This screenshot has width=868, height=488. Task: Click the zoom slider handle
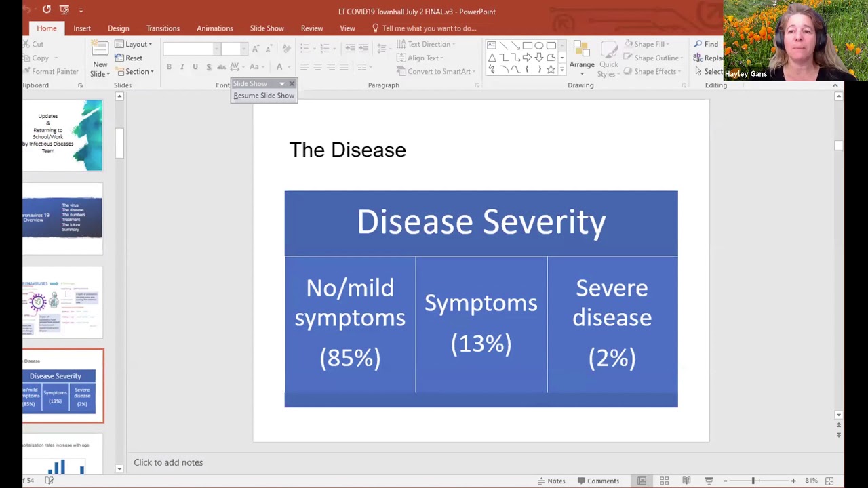[x=753, y=481]
